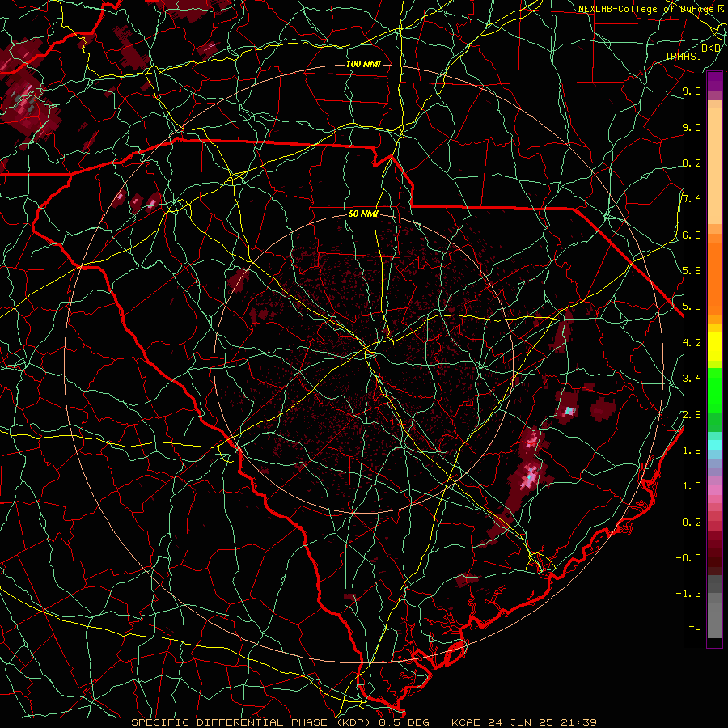The height and width of the screenshot is (728, 728).
Task: Click the 1.0 legend value
Action: click(692, 486)
